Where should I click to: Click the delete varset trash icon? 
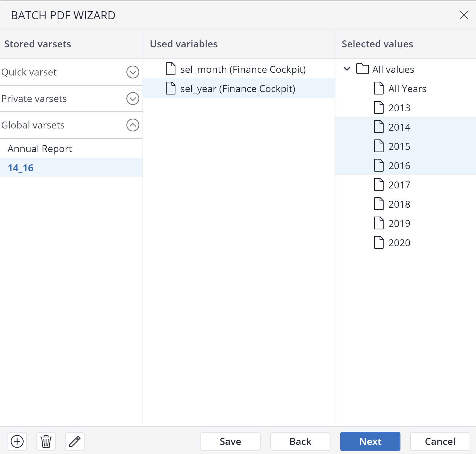(x=46, y=441)
